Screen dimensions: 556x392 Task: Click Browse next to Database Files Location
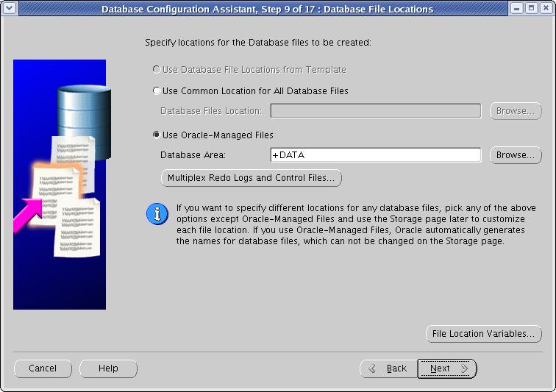[x=516, y=111]
